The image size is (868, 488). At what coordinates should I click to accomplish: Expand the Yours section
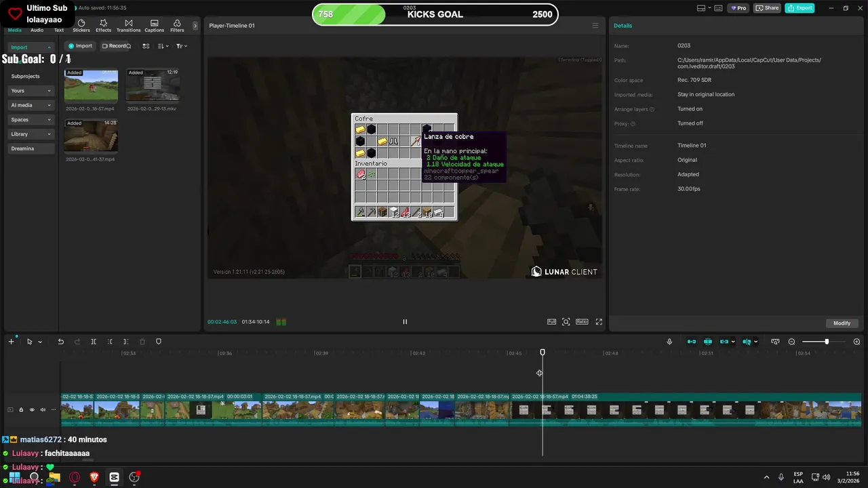pyautogui.click(x=31, y=91)
